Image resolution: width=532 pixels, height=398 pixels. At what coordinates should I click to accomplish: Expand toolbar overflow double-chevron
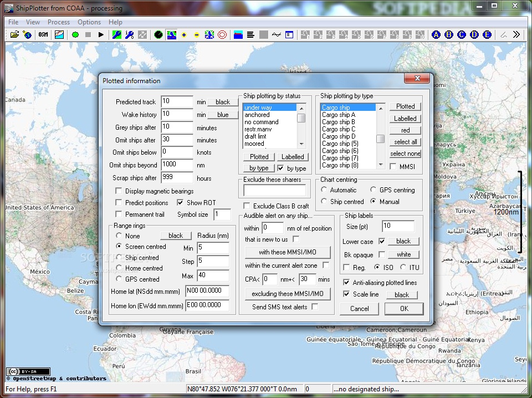(x=516, y=34)
